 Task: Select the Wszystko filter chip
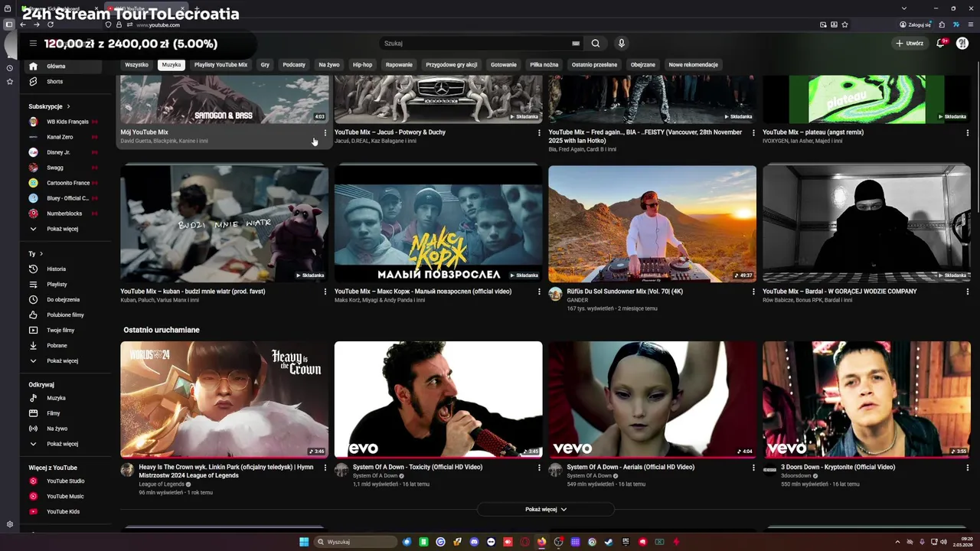click(x=137, y=65)
